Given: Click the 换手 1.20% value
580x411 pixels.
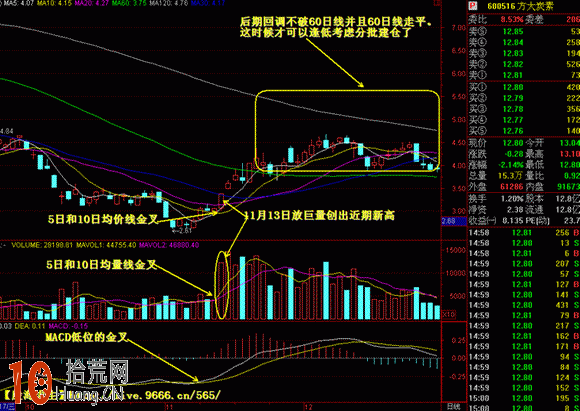Looking at the screenshot, I should (512, 199).
